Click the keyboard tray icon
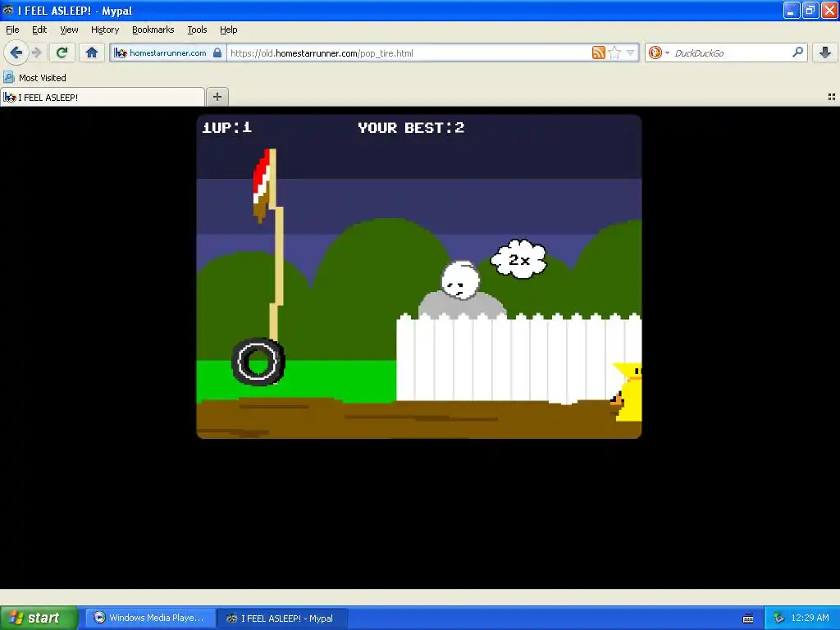840x630 pixels. point(748,619)
